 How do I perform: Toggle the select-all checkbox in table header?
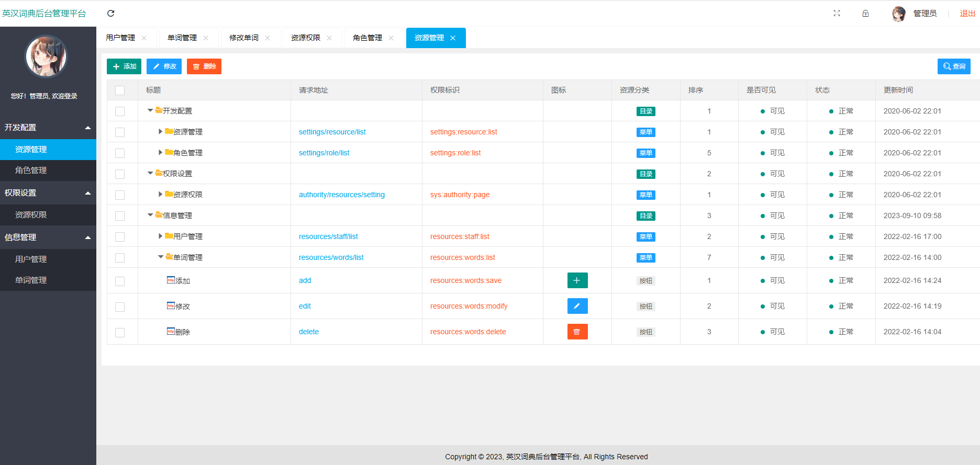pos(120,90)
